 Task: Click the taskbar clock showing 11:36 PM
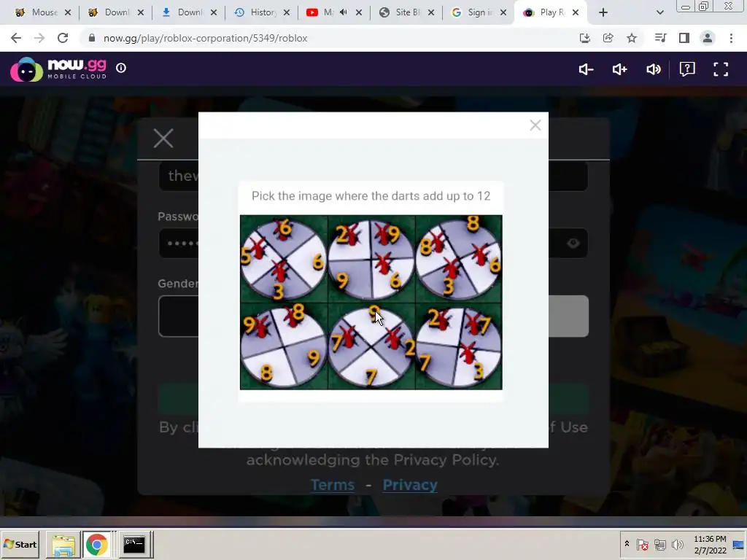710,544
